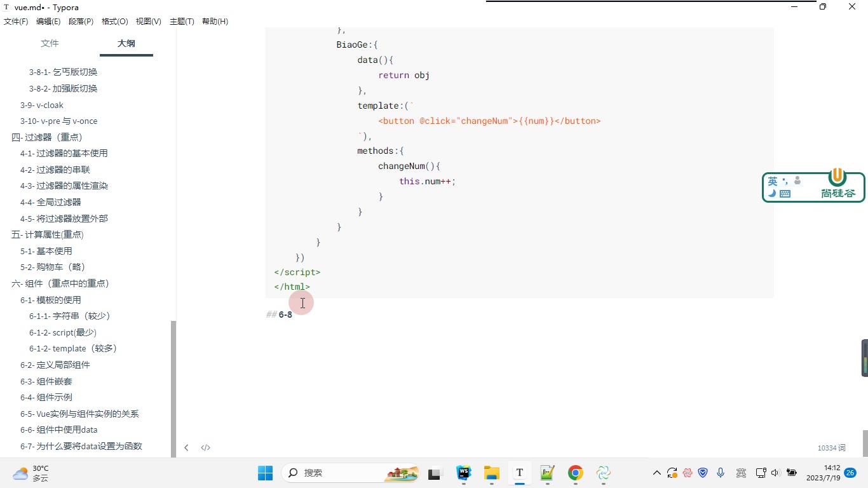The image size is (868, 488).
Task: Open the Windows Start menu
Action: 265,473
